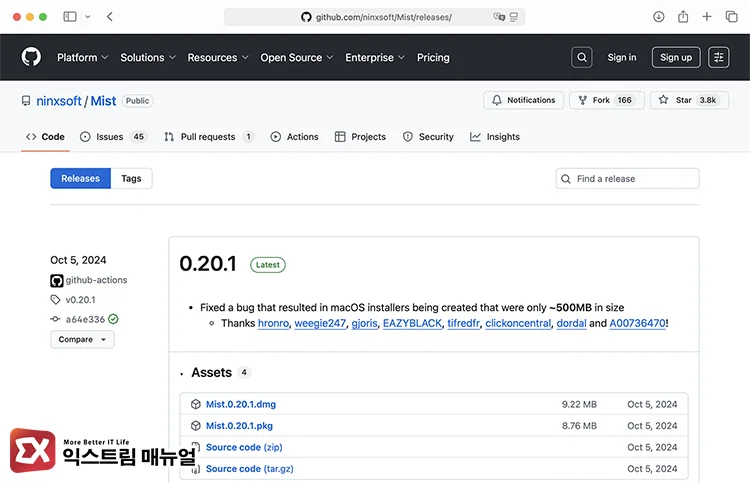Open the Compare dropdown
This screenshot has width=750, height=483.
(82, 340)
